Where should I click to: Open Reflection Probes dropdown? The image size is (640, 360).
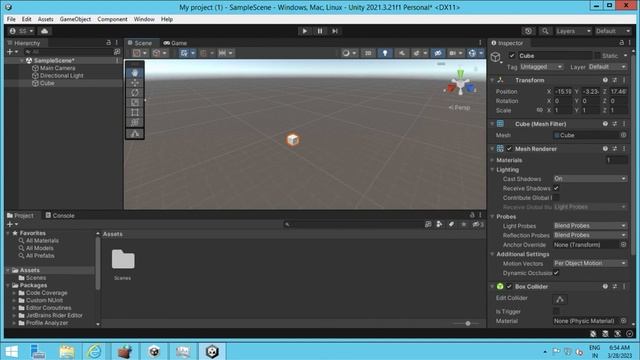[590, 235]
